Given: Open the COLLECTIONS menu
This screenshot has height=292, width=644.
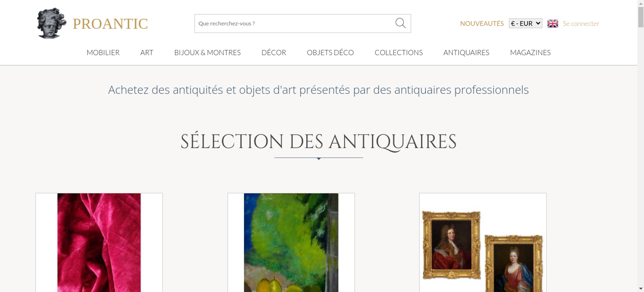Looking at the screenshot, I should pos(399,52).
